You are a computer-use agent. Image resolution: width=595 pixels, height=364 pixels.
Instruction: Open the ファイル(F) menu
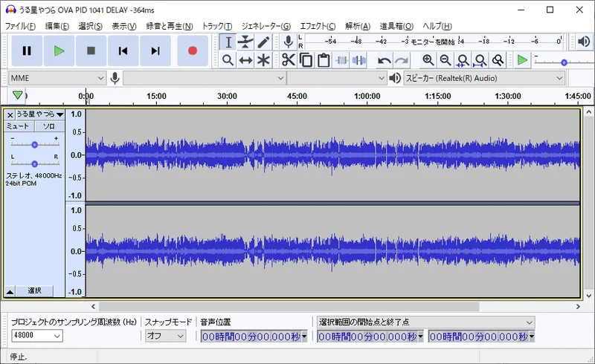tap(21, 26)
